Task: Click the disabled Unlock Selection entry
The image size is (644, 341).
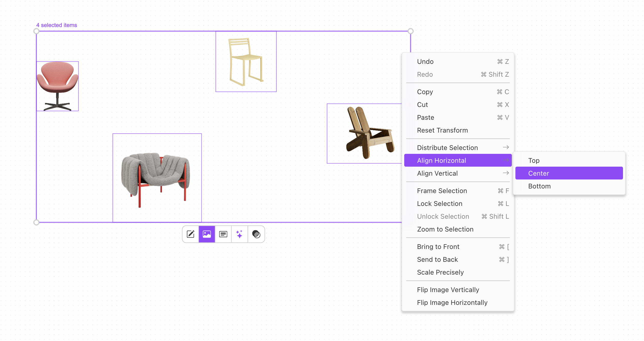Action: 458,216
